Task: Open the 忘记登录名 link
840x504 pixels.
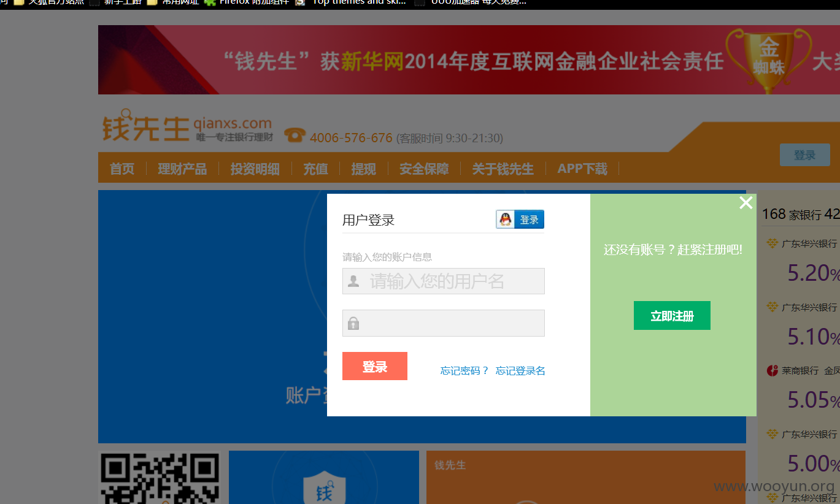Action: (520, 370)
